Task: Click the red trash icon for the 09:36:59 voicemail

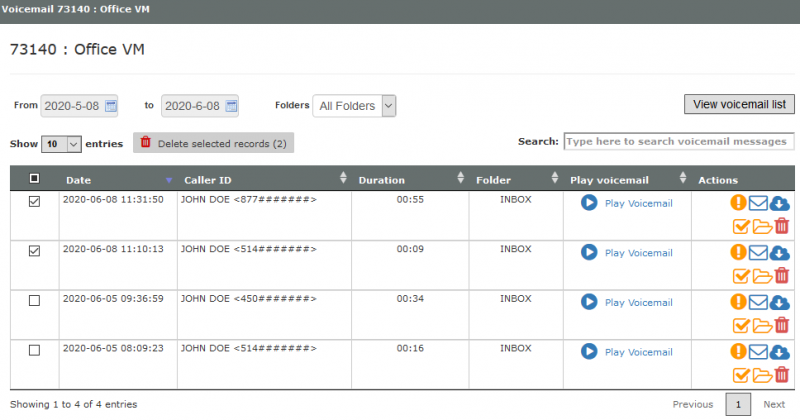Action: 782,325
